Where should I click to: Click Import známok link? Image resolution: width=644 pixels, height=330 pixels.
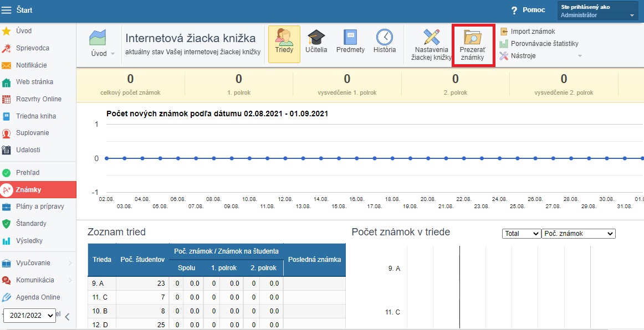[x=533, y=32]
